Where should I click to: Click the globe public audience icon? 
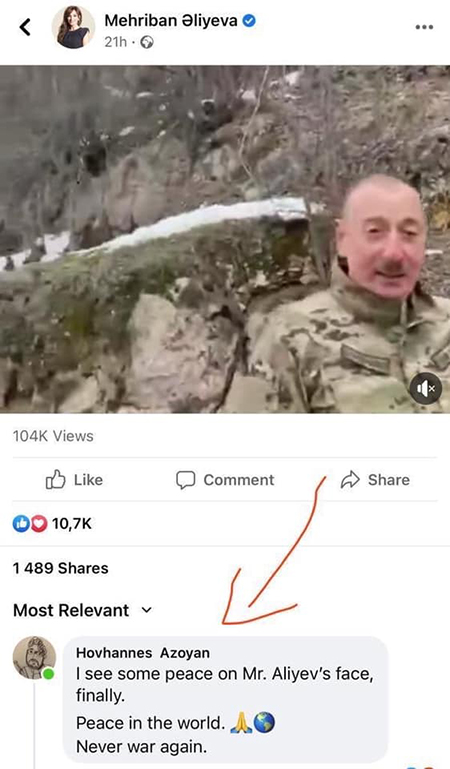(x=147, y=43)
